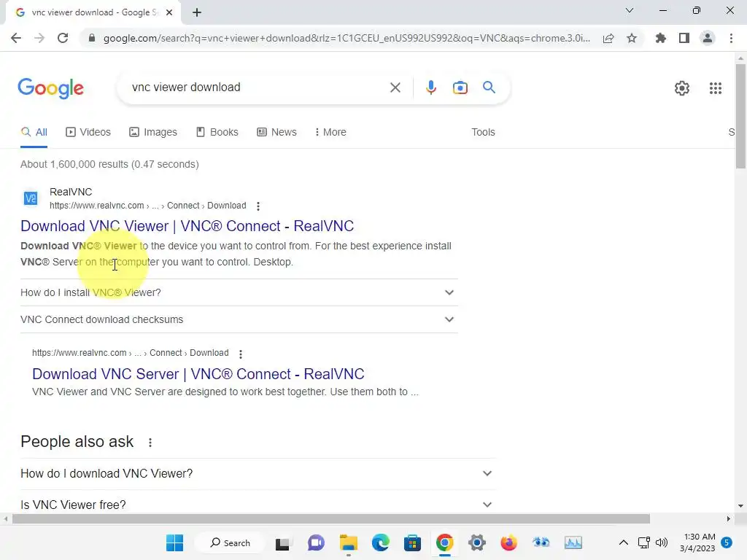Image resolution: width=747 pixels, height=560 pixels.
Task: Switch to the News tab
Action: 276,133
